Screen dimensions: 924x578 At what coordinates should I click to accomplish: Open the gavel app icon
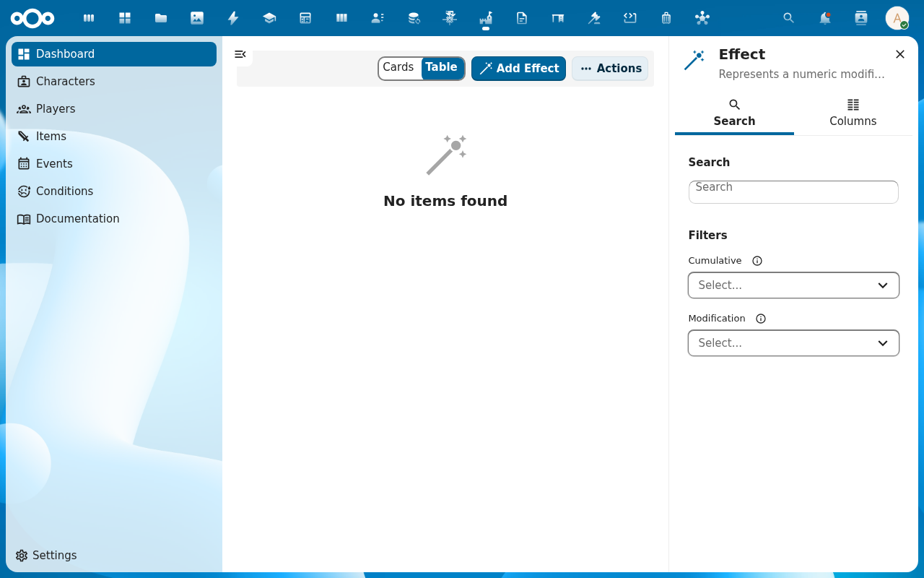coord(594,18)
